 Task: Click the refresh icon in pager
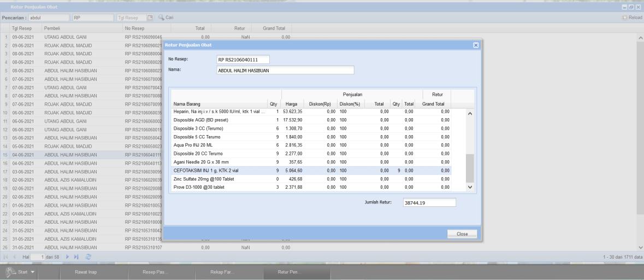point(88,256)
